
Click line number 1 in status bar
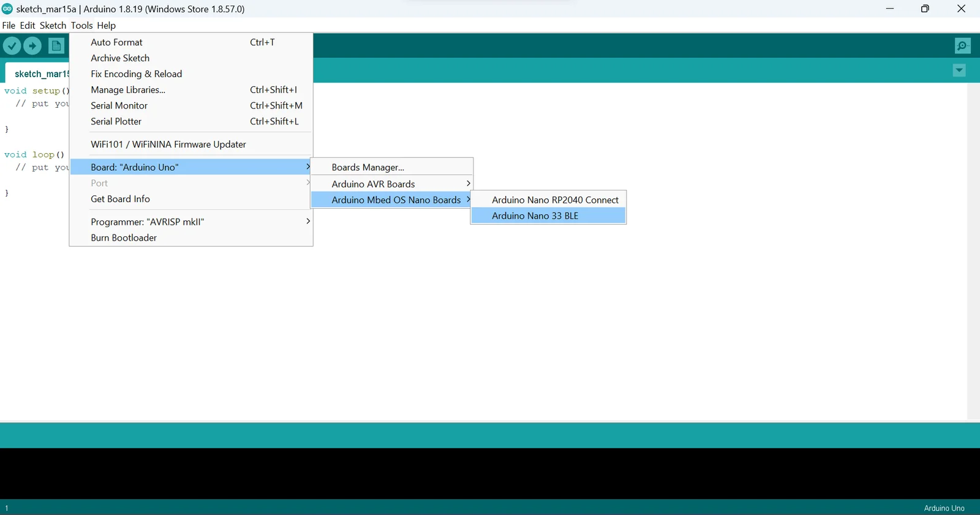(x=7, y=508)
